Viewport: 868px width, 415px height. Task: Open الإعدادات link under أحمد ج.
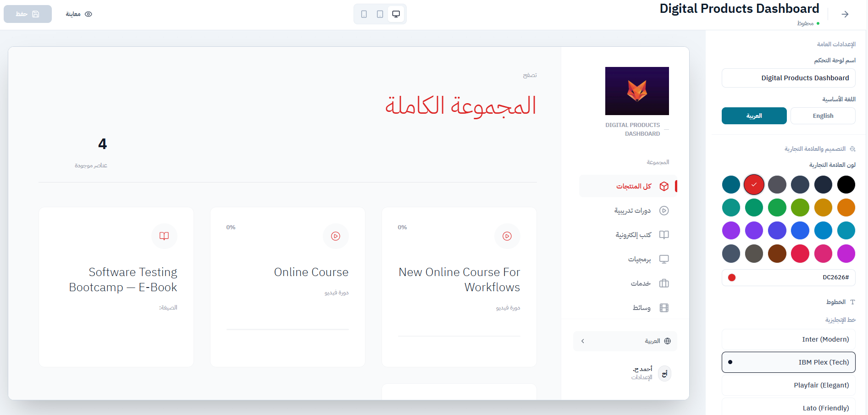tap(641, 377)
